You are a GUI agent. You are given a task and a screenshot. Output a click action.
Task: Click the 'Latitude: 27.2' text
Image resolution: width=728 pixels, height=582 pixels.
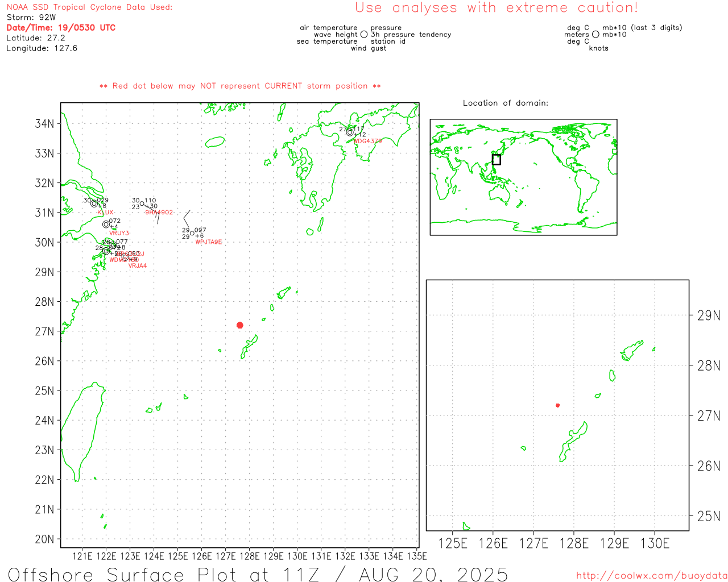pyautogui.click(x=36, y=38)
